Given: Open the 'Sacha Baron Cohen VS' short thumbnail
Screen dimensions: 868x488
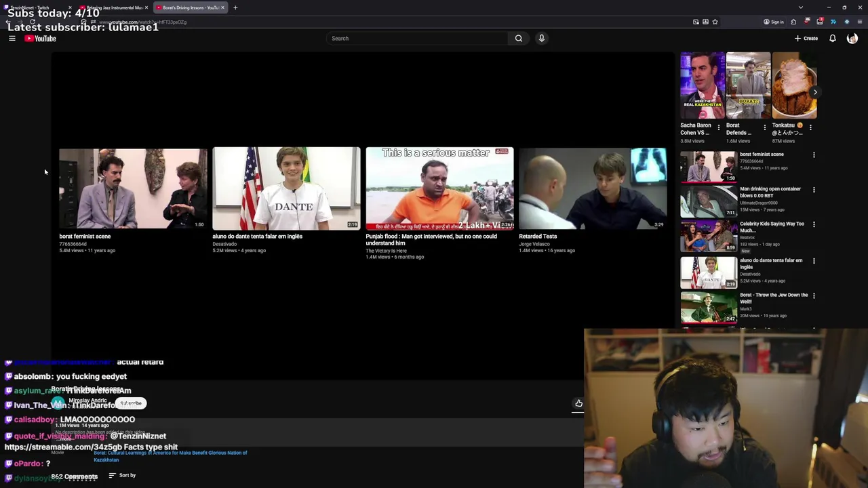Looking at the screenshot, I should coord(702,85).
